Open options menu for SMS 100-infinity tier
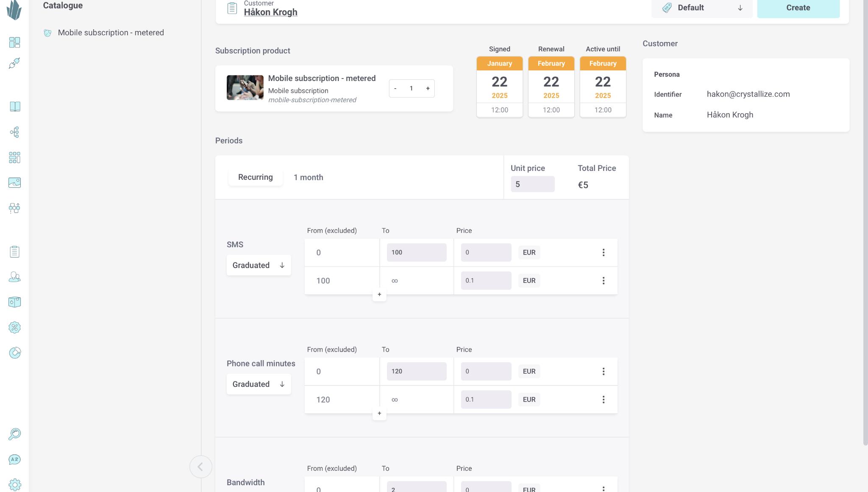The height and width of the screenshot is (492, 868). pos(603,281)
